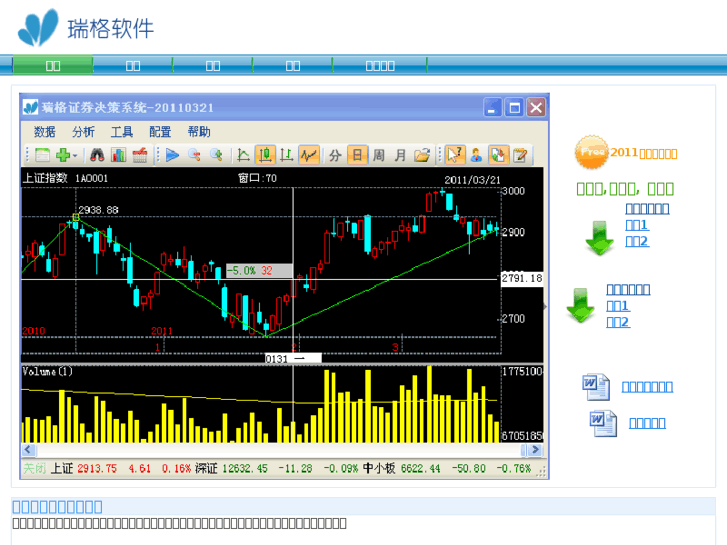Click the horizontal scrollbar track below volume chart

[278, 449]
